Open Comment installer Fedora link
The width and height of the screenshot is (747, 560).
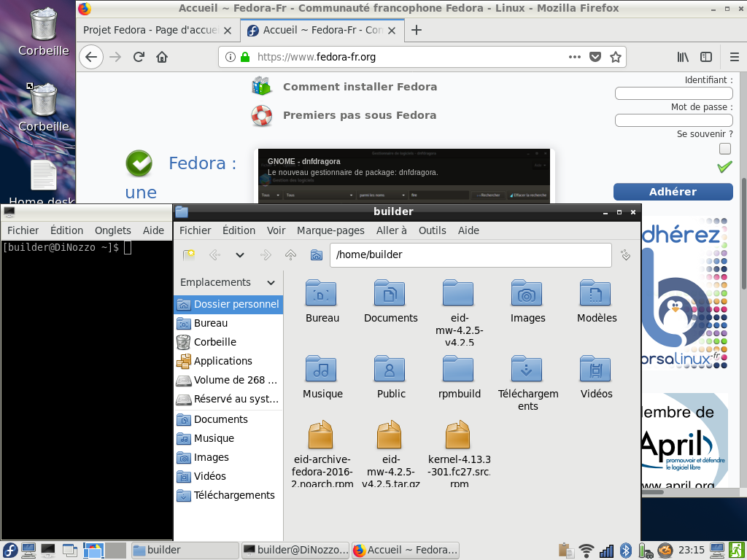(x=360, y=87)
